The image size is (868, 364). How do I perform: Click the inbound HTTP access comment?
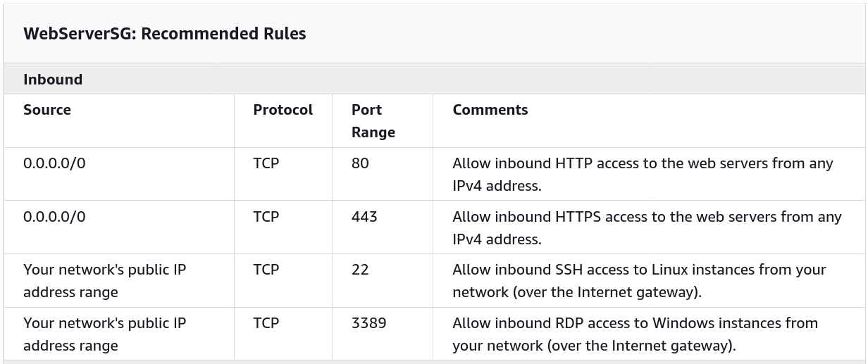(643, 174)
